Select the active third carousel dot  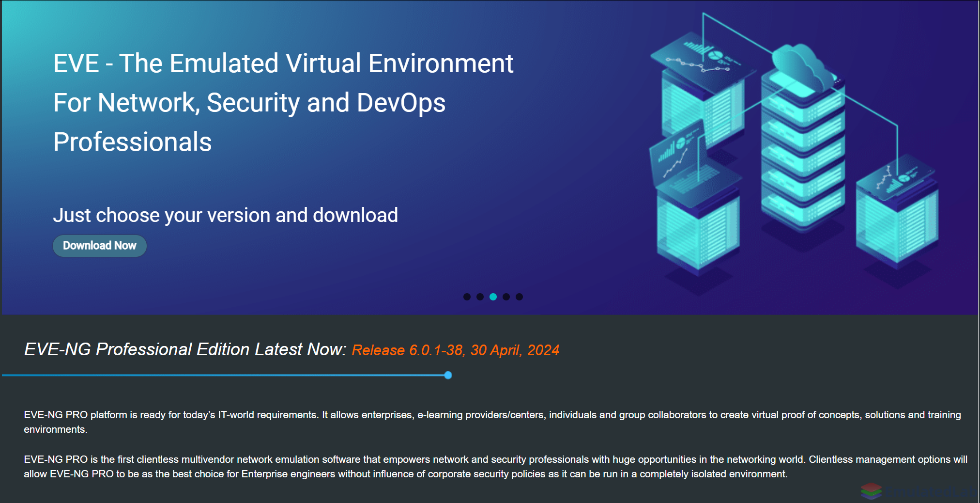pyautogui.click(x=493, y=297)
